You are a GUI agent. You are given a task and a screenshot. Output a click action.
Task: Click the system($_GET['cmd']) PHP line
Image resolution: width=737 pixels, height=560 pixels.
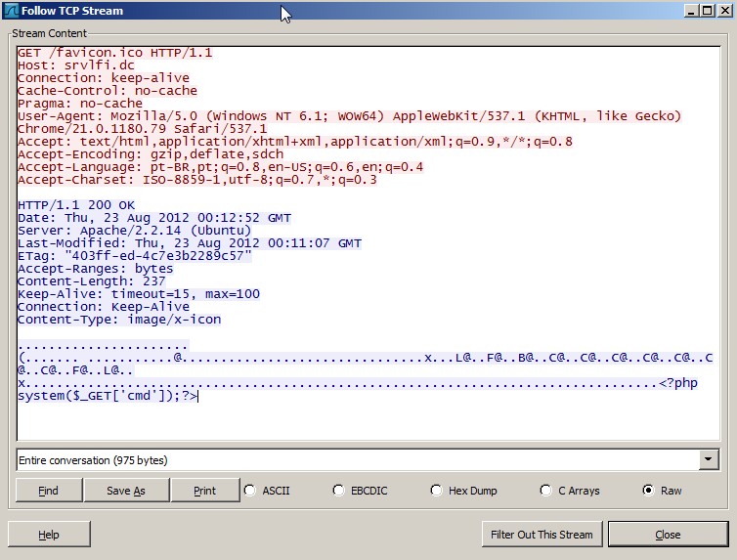click(x=108, y=396)
